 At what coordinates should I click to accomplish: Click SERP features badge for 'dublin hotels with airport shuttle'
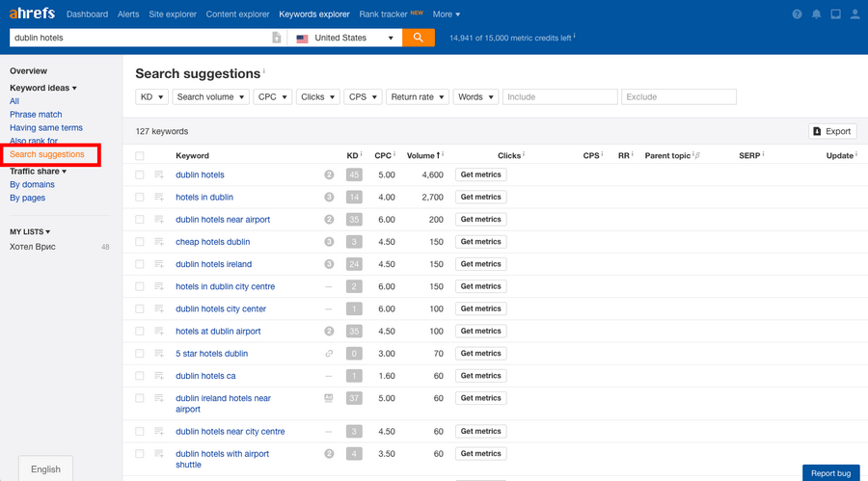pos(329,454)
